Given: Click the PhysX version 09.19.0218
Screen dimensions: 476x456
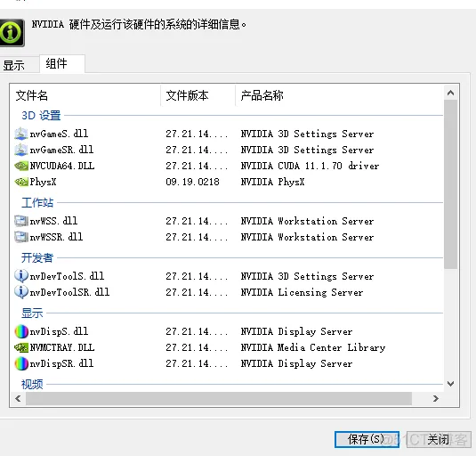Looking at the screenshot, I should [x=192, y=182].
